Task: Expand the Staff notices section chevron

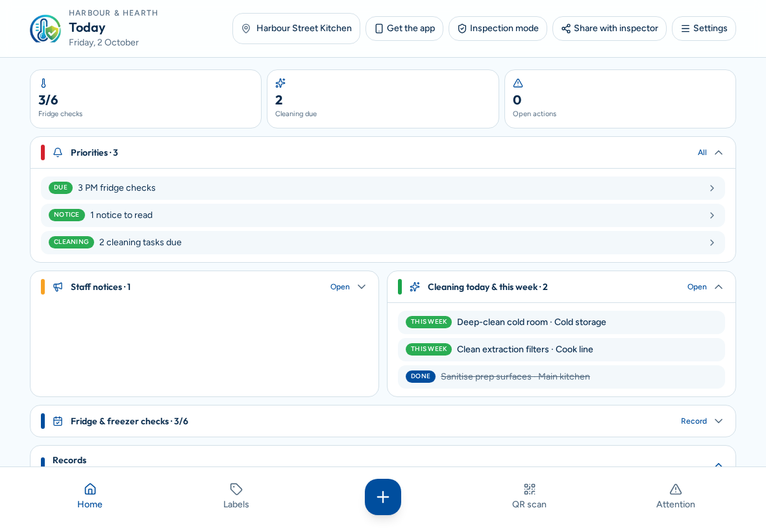Action: [362, 287]
